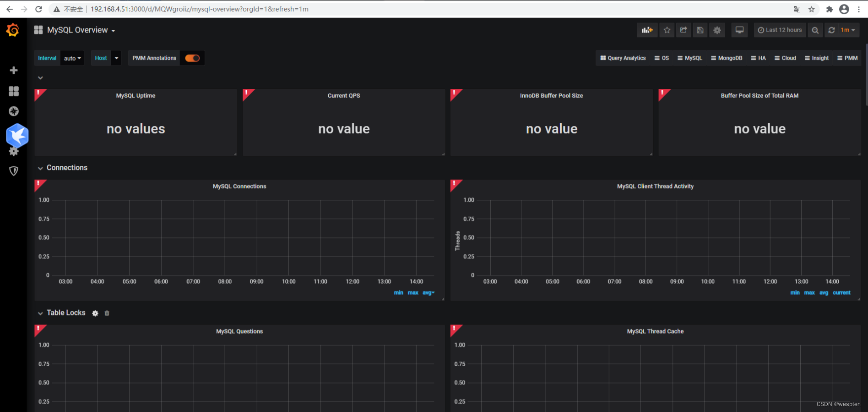Toggle the PMM Annotations switch
The image size is (868, 412).
click(192, 58)
